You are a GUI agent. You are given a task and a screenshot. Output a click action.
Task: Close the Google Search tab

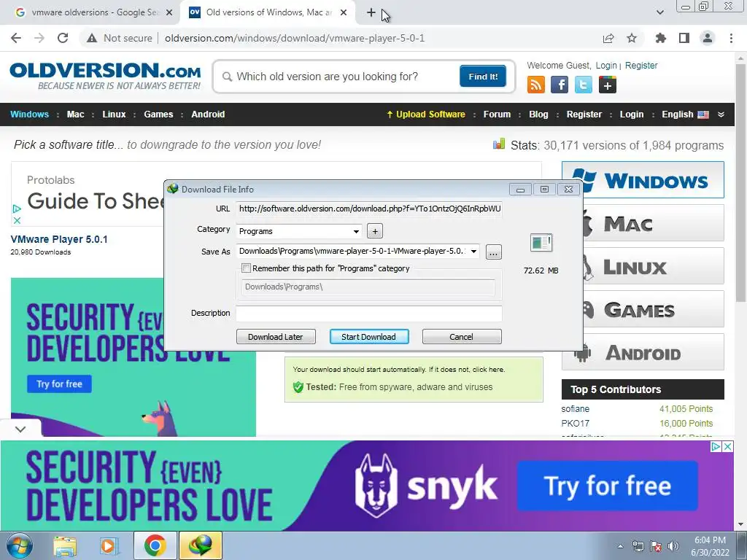coord(169,13)
